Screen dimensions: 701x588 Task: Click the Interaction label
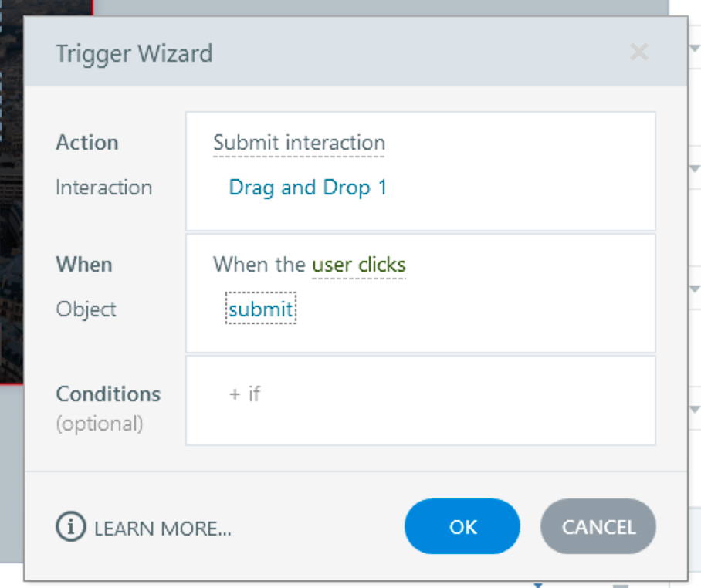tap(103, 188)
